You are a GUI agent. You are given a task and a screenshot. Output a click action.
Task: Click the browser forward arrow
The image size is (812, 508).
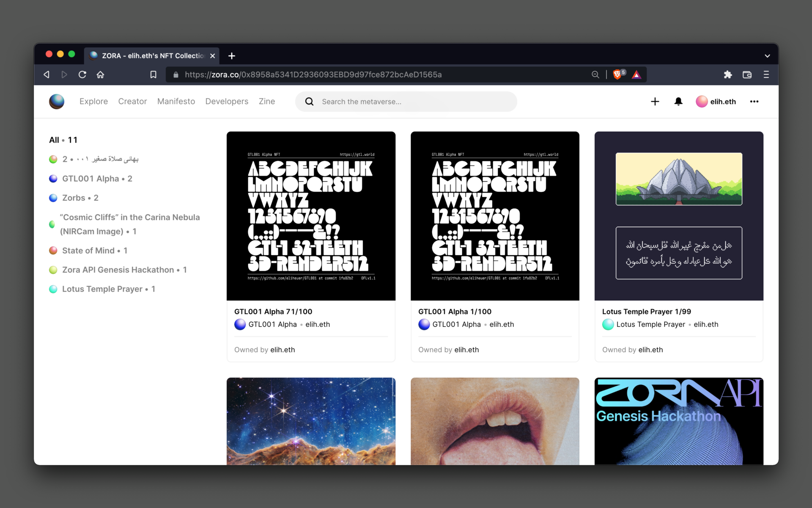pos(64,75)
